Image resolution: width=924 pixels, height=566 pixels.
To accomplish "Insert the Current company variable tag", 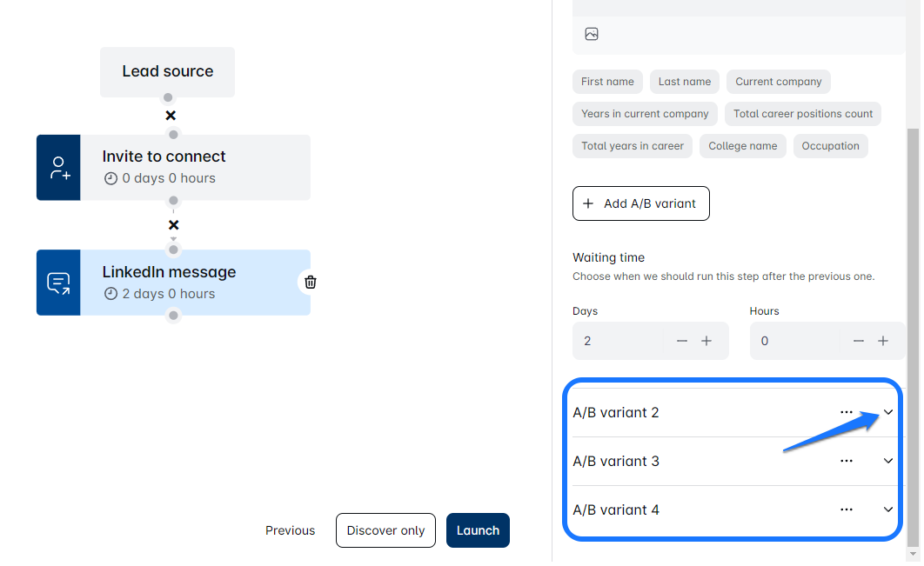I will (x=778, y=82).
